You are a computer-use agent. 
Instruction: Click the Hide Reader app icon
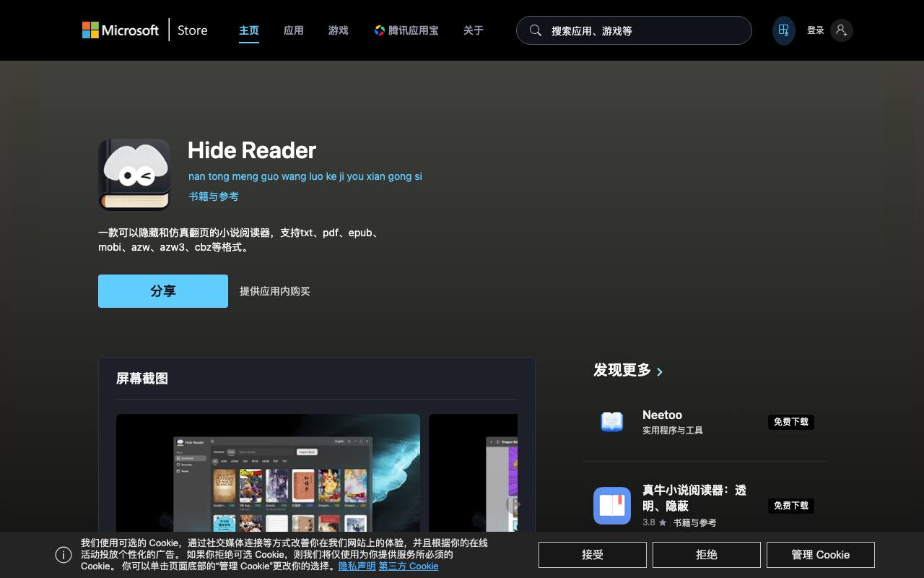(x=134, y=175)
